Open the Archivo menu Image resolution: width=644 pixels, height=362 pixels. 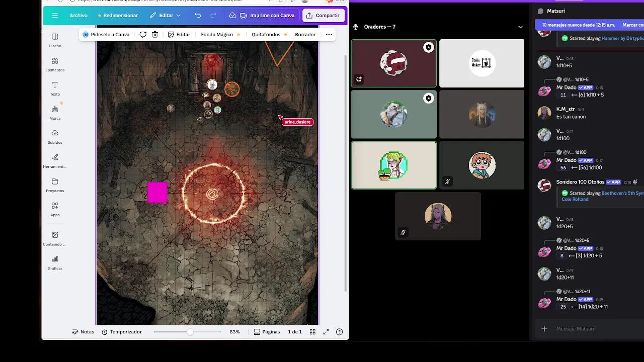(x=78, y=16)
